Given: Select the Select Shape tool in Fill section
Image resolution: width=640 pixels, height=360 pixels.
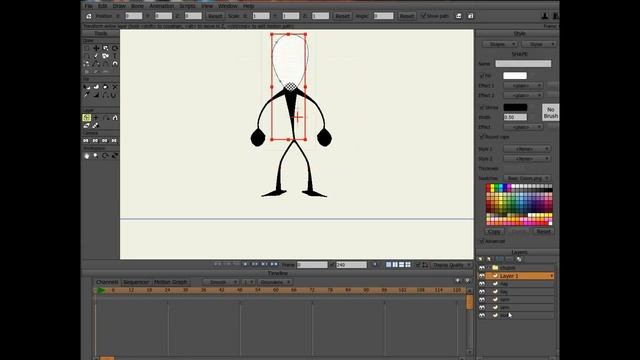Looking at the screenshot, I should click(x=87, y=87).
